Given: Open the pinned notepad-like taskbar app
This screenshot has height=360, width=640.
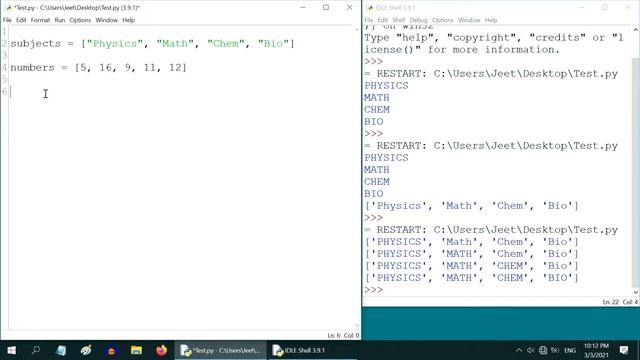Looking at the screenshot, I should pyautogui.click(x=61, y=350).
